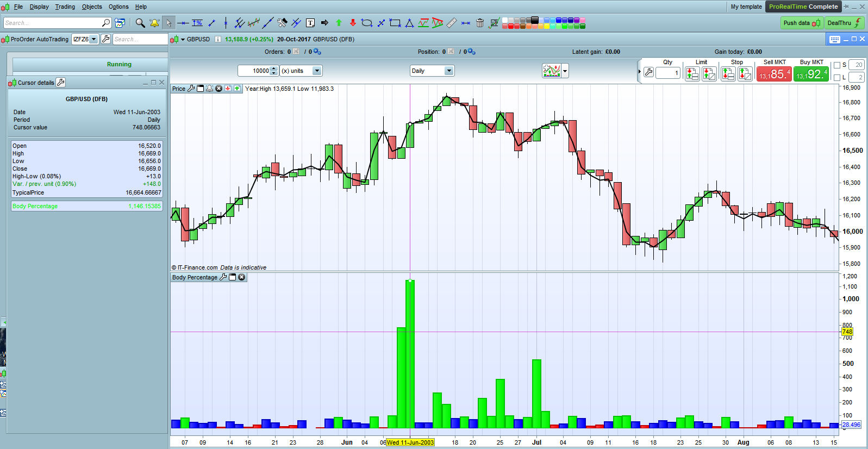Open Cursor details wrench settings
The width and height of the screenshot is (868, 449).
[61, 83]
